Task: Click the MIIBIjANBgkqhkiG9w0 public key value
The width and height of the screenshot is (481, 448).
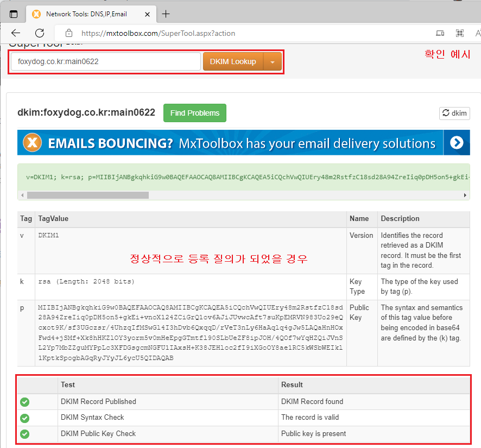Action: point(191,333)
